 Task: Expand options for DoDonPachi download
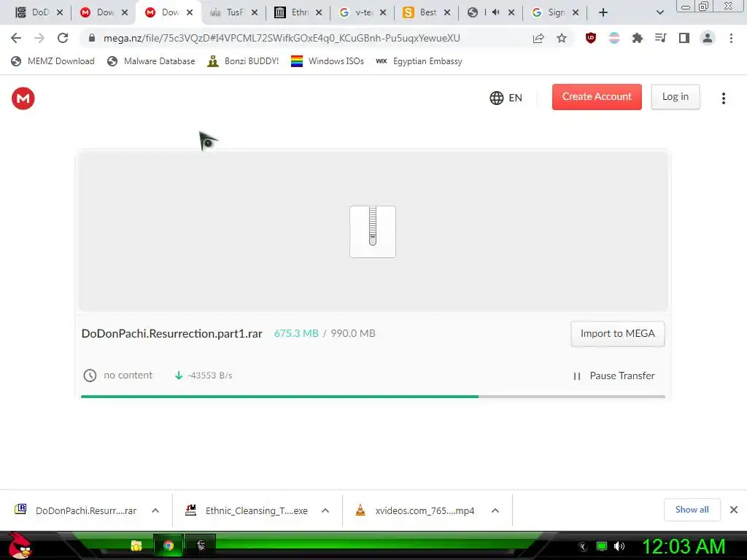pyautogui.click(x=155, y=510)
